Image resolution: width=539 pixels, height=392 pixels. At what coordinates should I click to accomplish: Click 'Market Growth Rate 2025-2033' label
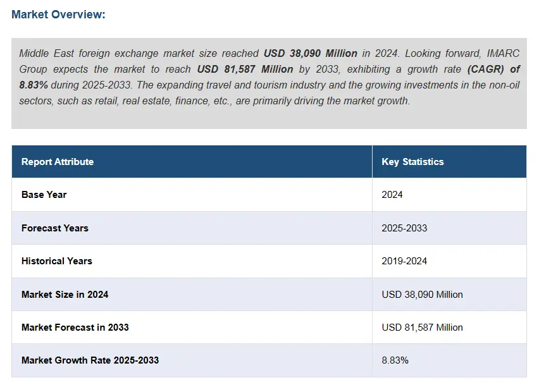[90, 360]
